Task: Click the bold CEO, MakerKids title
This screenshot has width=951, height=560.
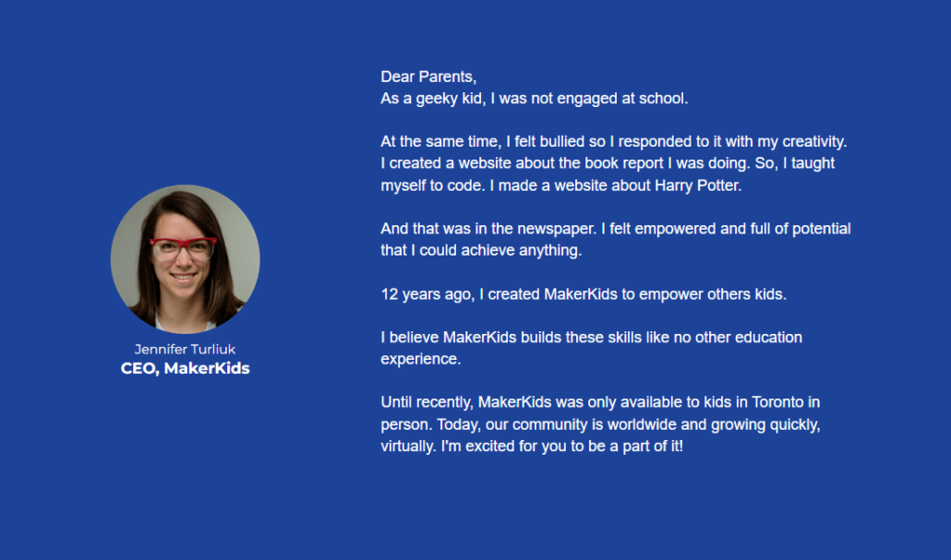Action: [x=185, y=368]
